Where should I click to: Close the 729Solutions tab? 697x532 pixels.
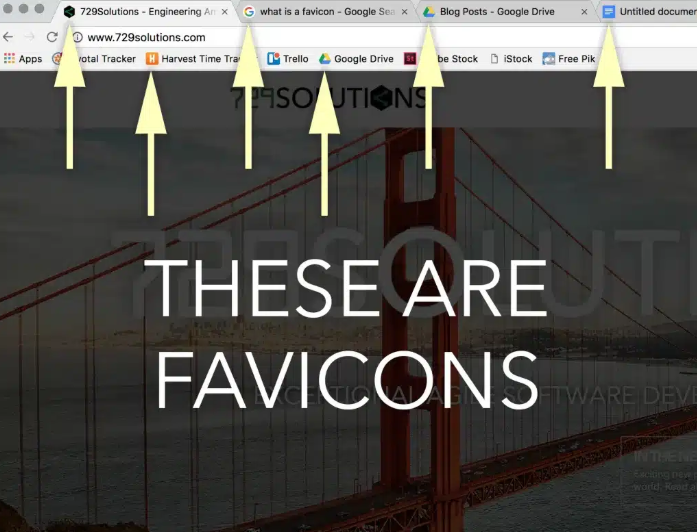(x=225, y=12)
